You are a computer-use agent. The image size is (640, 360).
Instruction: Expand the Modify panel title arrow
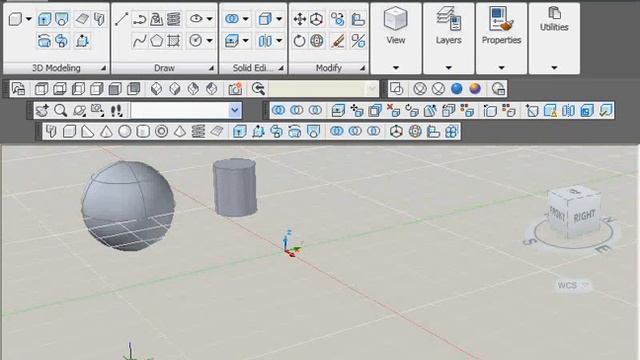pos(362,68)
